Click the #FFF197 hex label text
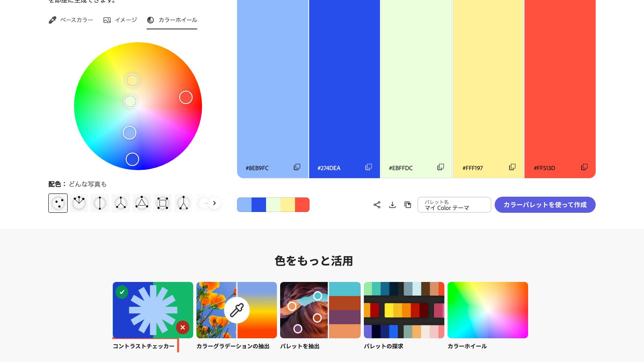Screen dimensions: 644x362 (473, 168)
